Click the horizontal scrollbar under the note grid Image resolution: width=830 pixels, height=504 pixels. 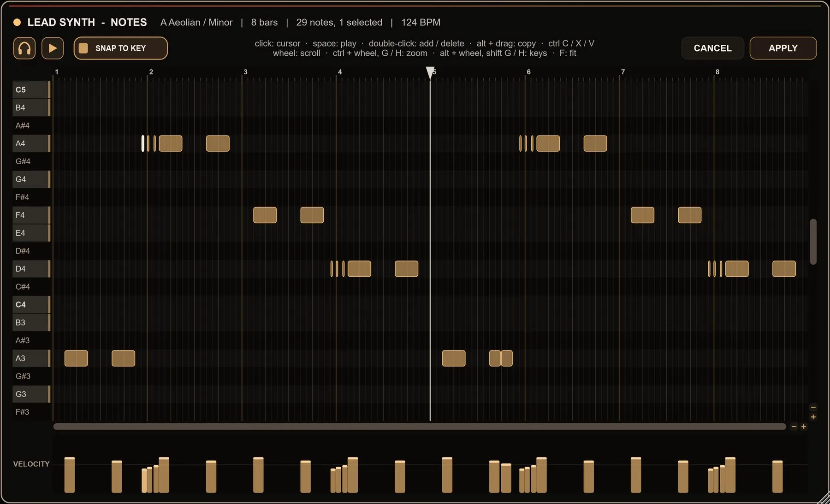point(420,427)
